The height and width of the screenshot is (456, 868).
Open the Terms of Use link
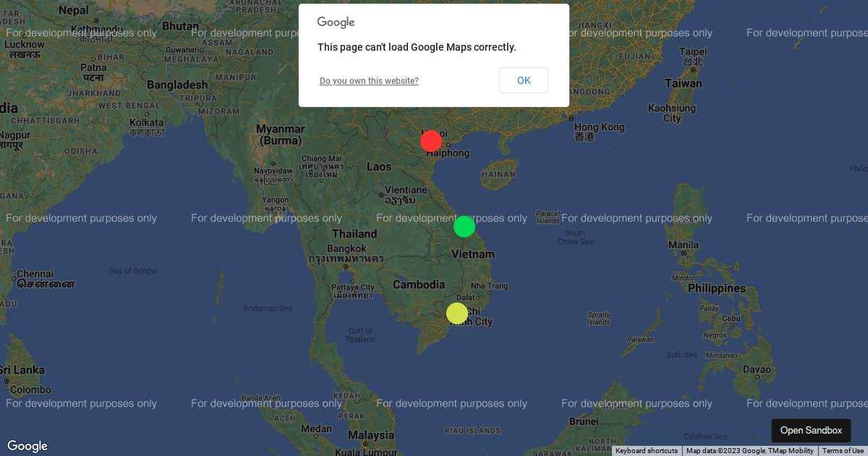tap(842, 450)
